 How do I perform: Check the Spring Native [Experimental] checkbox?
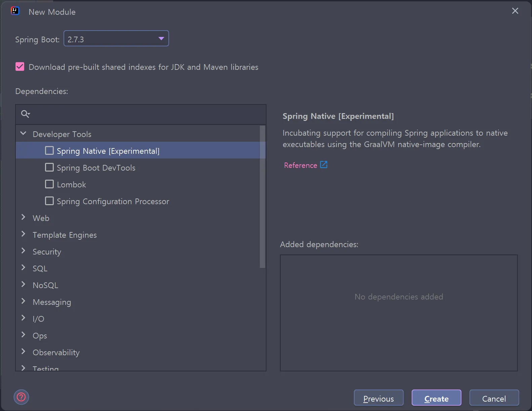click(49, 151)
